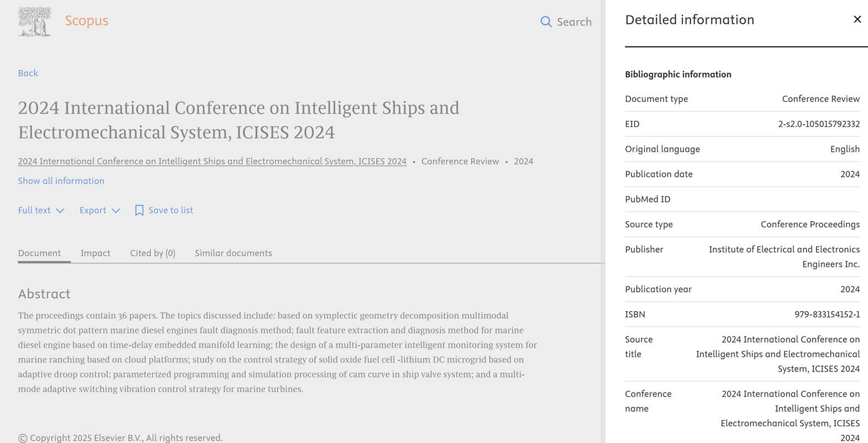Go Back to previous page
The image size is (868, 443).
28,73
